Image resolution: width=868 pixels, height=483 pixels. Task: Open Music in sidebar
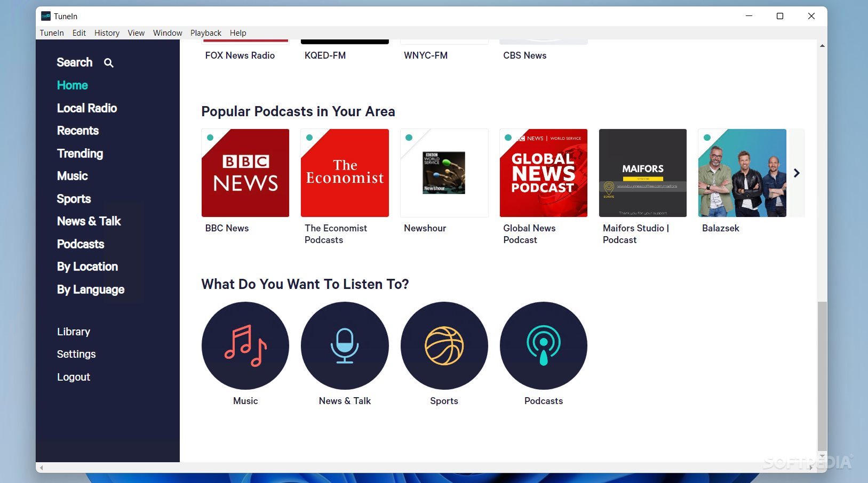point(73,176)
